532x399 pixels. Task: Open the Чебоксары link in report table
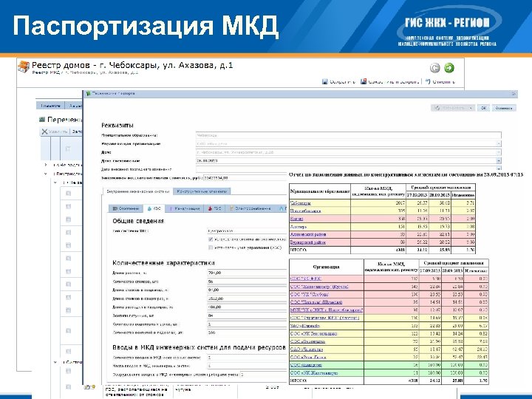(300, 203)
